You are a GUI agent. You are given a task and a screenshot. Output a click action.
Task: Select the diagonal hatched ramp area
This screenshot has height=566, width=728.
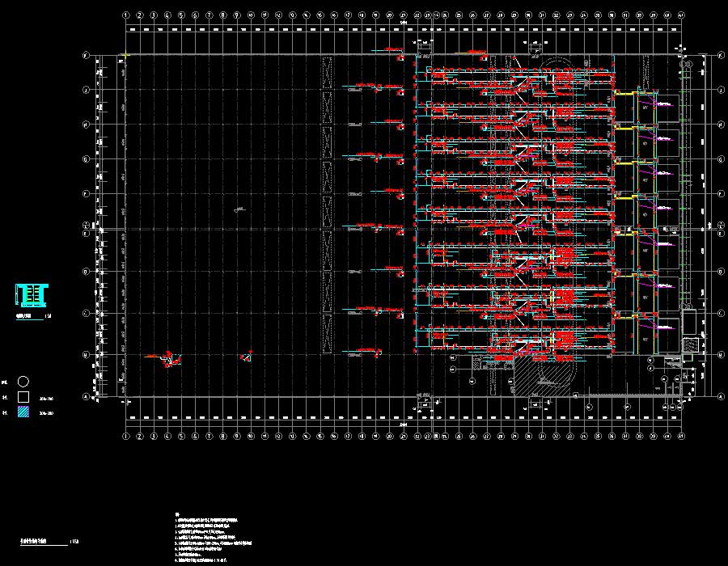[x=544, y=376]
